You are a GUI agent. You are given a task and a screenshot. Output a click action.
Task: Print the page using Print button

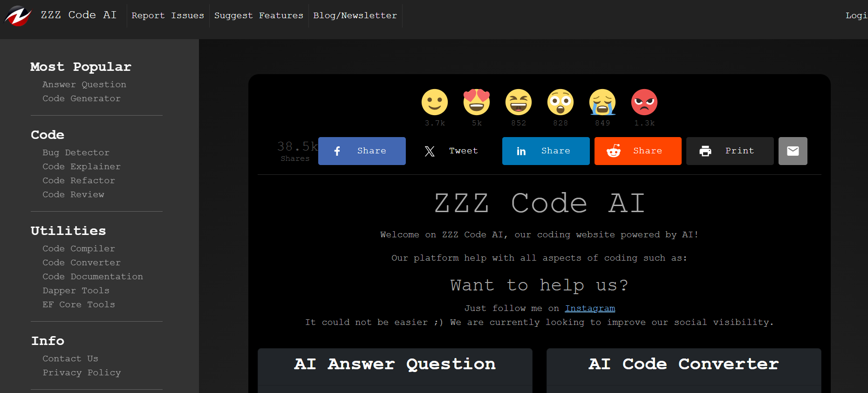[730, 151]
